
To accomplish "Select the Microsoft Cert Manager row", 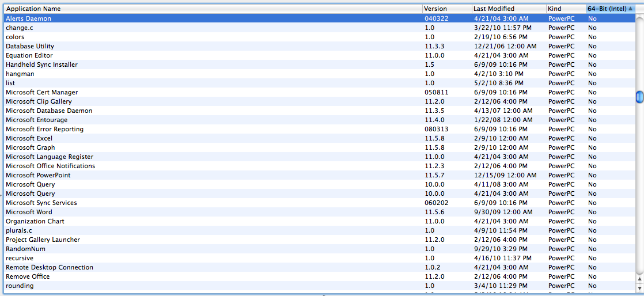I will pyautogui.click(x=320, y=92).
